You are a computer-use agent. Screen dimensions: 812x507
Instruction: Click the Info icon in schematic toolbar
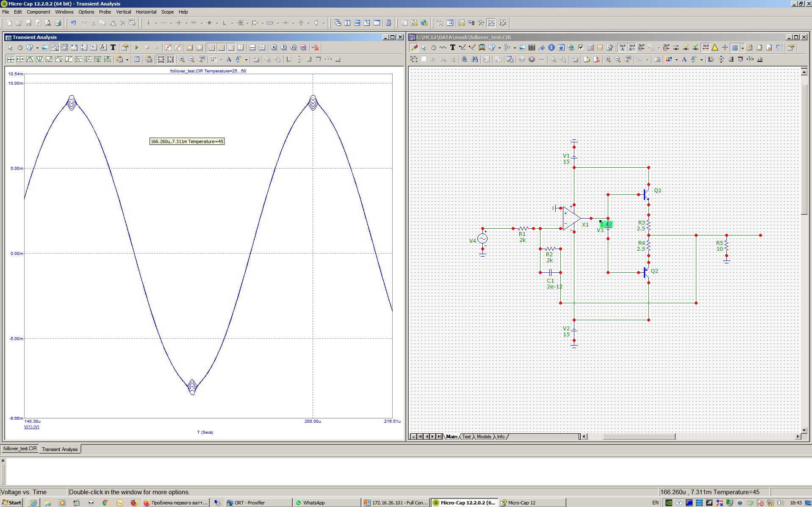(x=551, y=47)
